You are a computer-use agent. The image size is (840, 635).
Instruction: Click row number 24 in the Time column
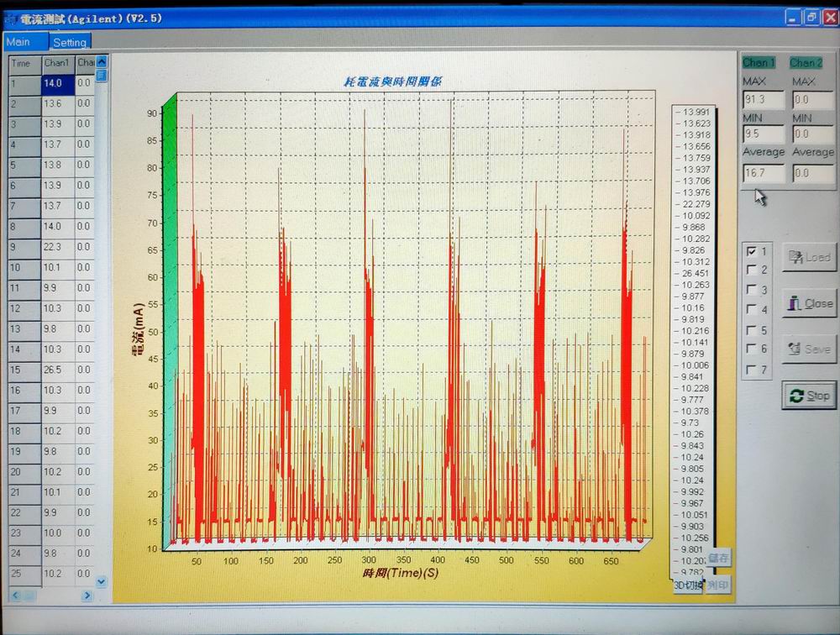click(24, 554)
